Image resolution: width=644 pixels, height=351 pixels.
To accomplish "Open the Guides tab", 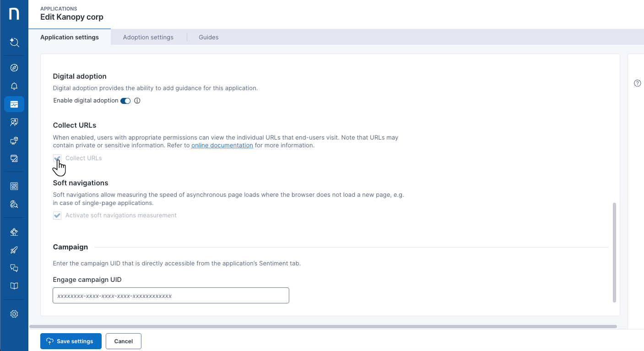I will pyautogui.click(x=208, y=37).
